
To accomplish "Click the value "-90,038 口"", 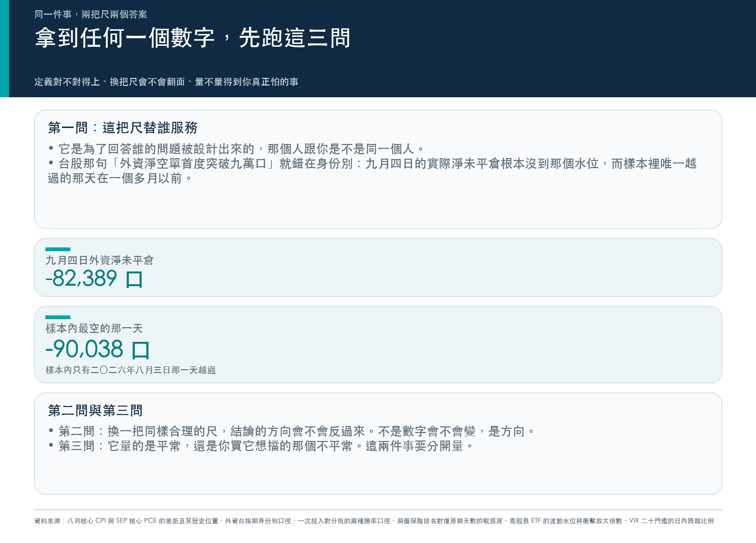I will coord(97,349).
